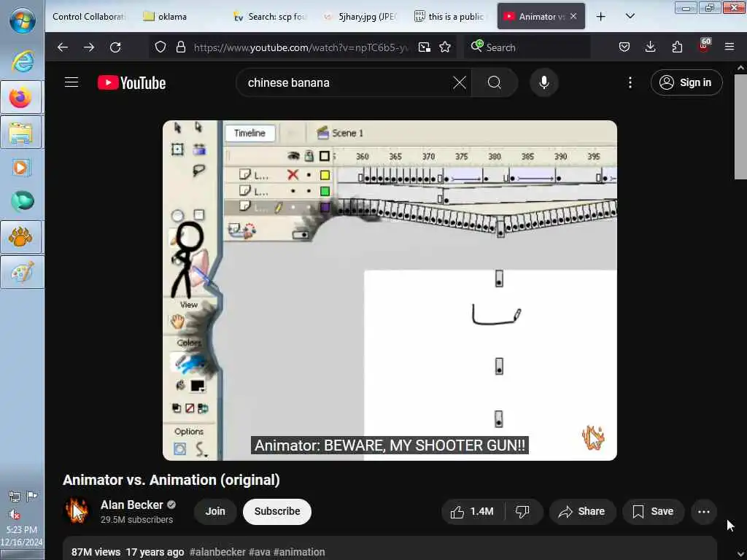Toggle the muted volume tray icon
The image size is (747, 560).
[15, 514]
